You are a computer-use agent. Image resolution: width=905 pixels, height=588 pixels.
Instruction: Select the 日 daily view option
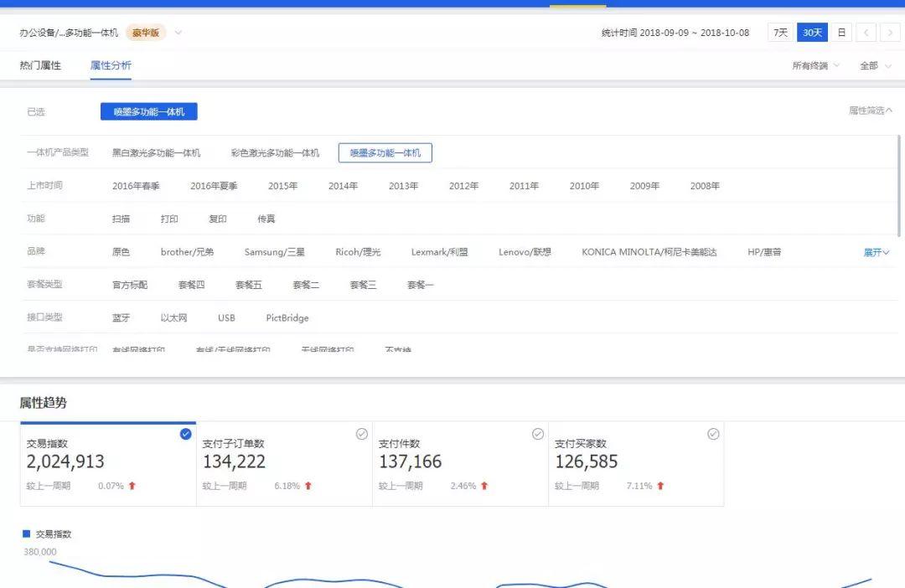(x=841, y=32)
